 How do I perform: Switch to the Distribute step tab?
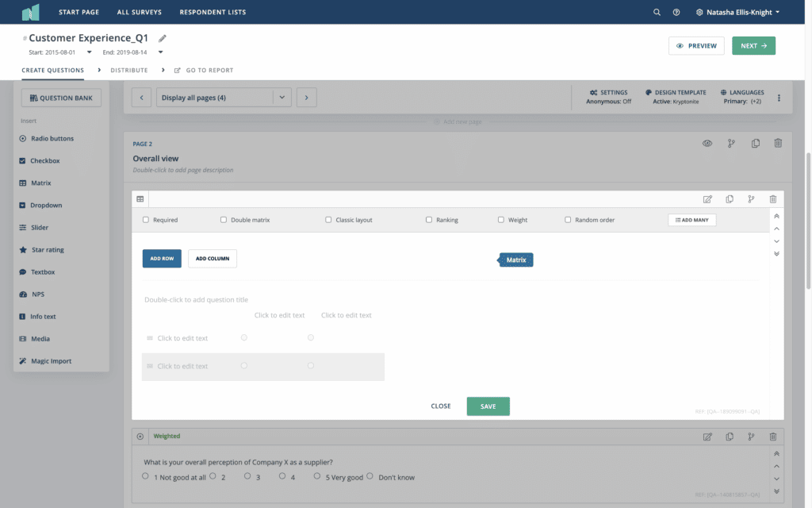[128, 70]
